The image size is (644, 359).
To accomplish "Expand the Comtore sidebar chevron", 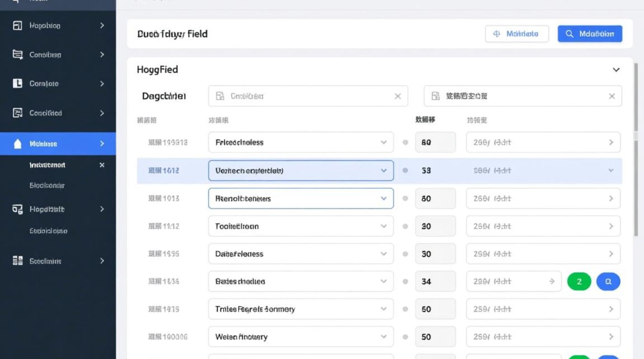I will point(102,83).
